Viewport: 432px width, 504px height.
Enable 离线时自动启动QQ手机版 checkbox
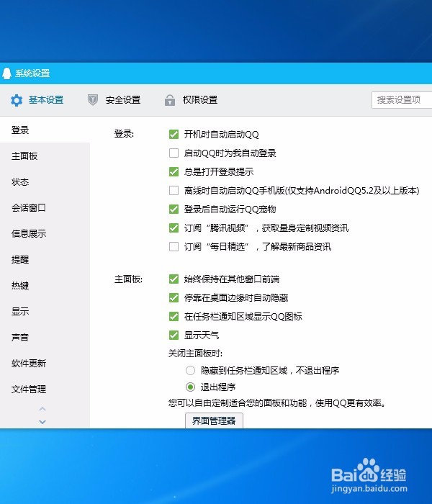pyautogui.click(x=174, y=191)
